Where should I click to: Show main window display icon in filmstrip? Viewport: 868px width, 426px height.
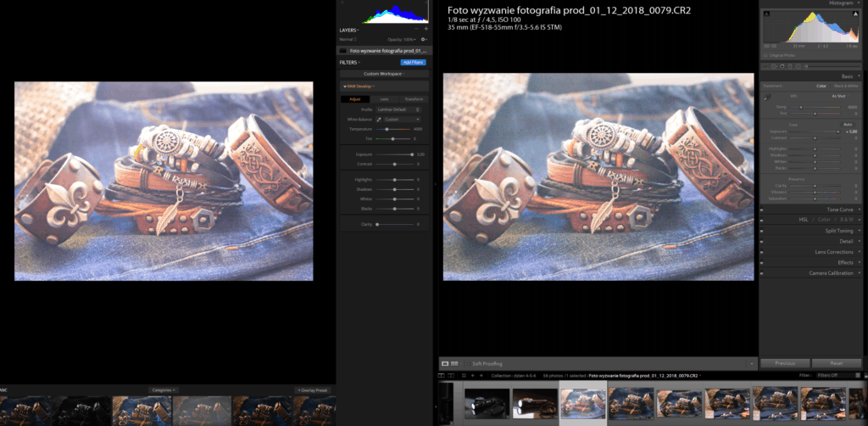[442, 376]
